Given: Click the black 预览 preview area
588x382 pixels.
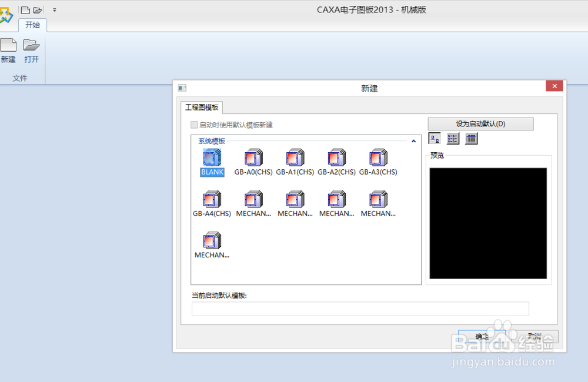Looking at the screenshot, I should 488,223.
